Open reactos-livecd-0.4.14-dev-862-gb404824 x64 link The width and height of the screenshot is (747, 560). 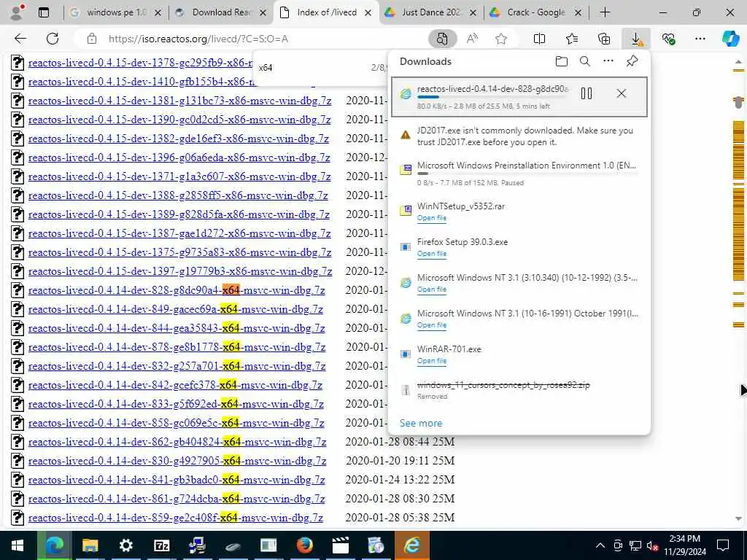click(x=177, y=443)
